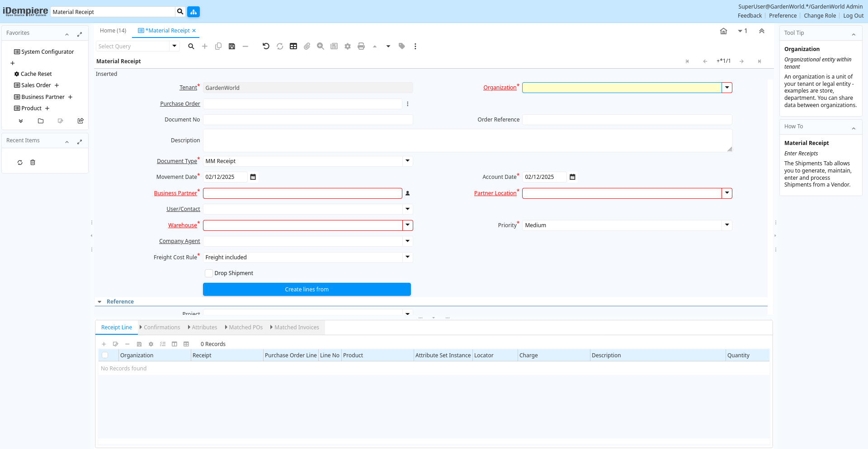Click the home icon at top right
868x449 pixels.
pyautogui.click(x=723, y=31)
